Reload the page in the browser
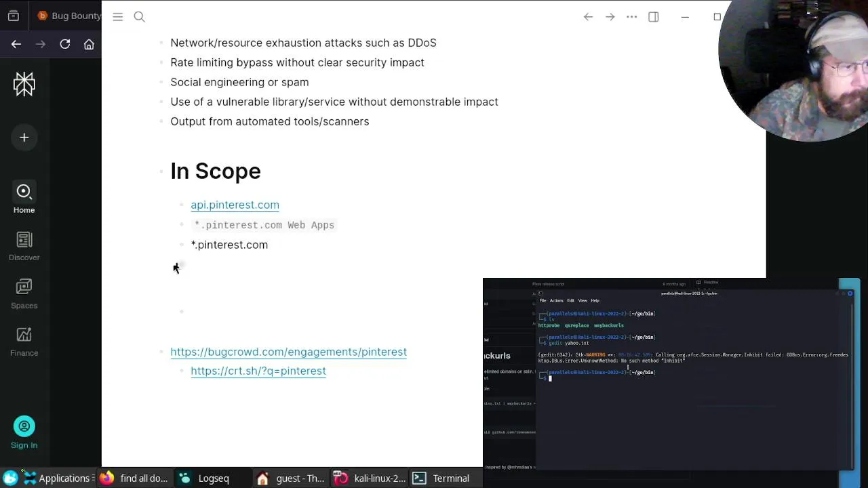This screenshot has width=868, height=488. 65,44
